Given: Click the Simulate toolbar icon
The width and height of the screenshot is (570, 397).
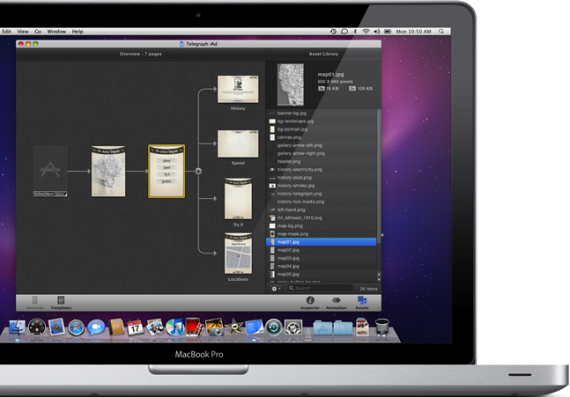Looking at the screenshot, I should [x=35, y=302].
